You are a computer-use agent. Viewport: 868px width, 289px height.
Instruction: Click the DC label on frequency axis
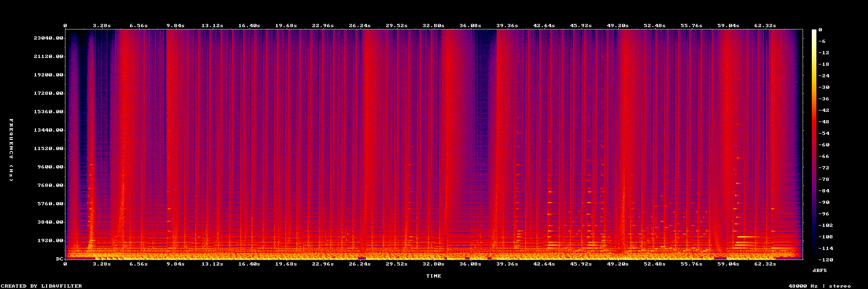pos(59,259)
